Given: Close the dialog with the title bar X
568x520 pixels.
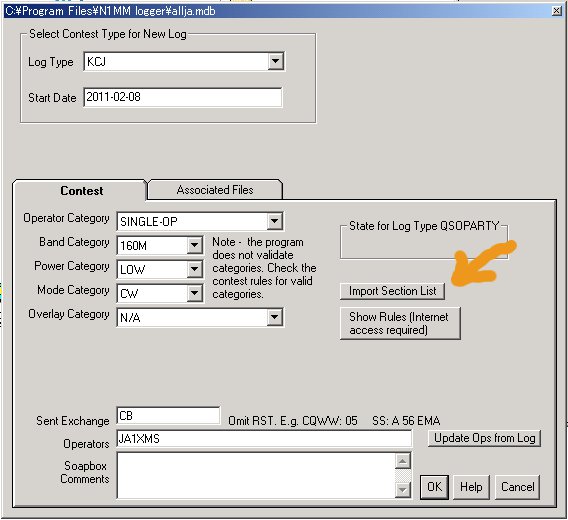Looking at the screenshot, I should 557,11.
